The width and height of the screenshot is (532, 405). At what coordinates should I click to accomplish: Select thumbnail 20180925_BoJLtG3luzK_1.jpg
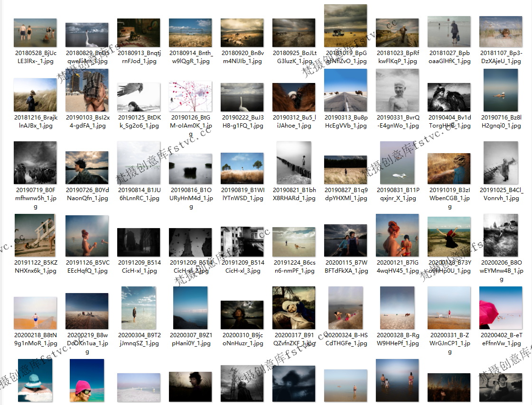click(x=294, y=33)
